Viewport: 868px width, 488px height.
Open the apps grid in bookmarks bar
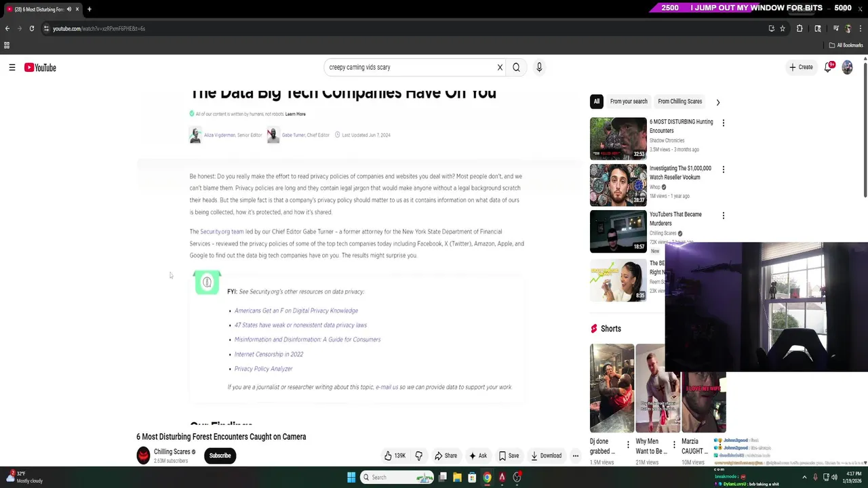pos(7,45)
